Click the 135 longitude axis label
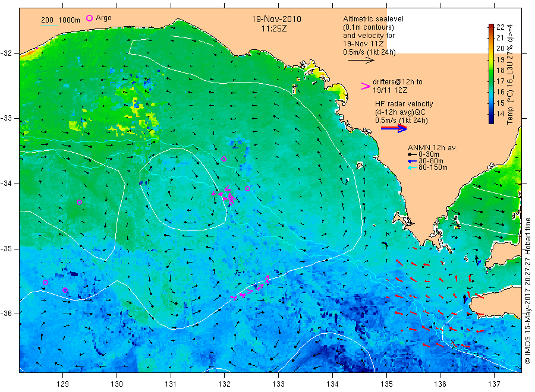535x392 pixels. click(x=386, y=384)
